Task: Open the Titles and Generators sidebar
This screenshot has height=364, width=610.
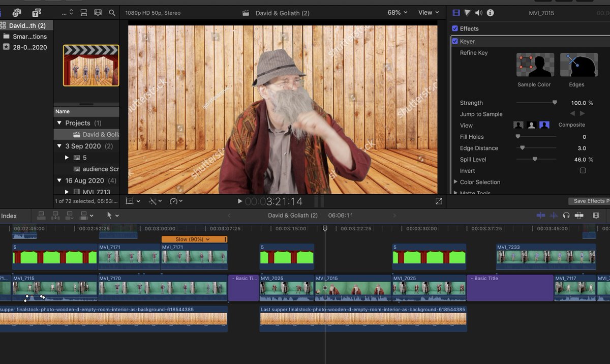Action: click(37, 12)
